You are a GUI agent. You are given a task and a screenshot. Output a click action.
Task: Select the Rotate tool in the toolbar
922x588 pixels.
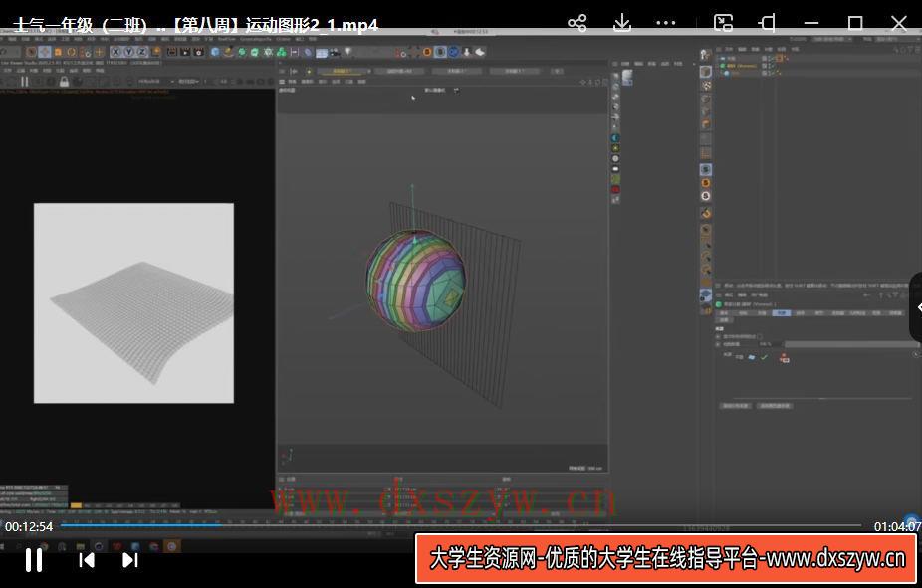[x=71, y=52]
